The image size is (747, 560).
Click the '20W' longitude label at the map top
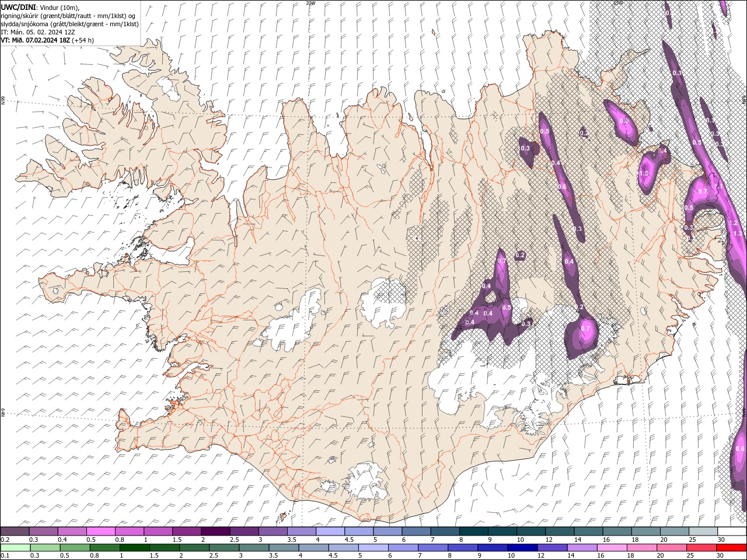tap(310, 3)
